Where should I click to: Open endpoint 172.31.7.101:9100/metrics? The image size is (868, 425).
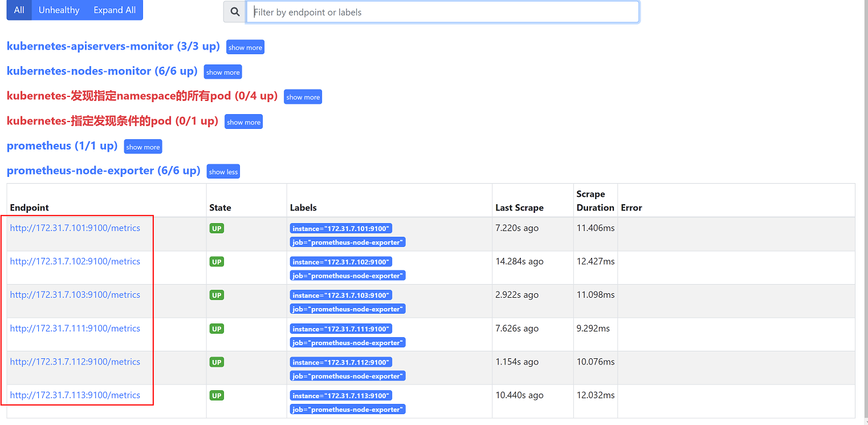(x=75, y=228)
